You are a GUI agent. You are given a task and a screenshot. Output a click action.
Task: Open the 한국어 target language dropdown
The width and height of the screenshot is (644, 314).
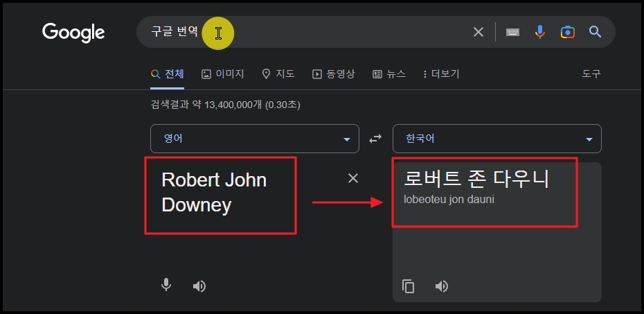tap(497, 139)
